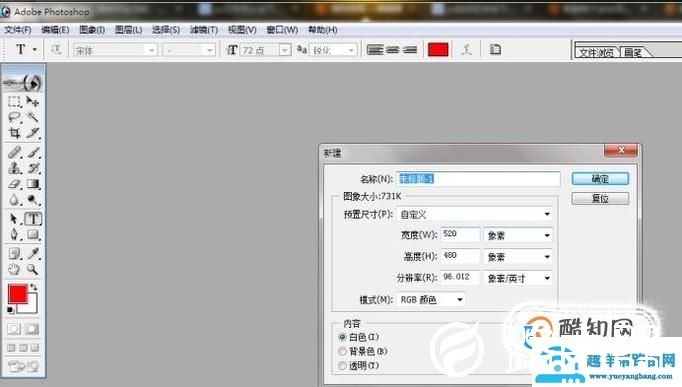Set left text alignment
Screen dimensions: 682x387
click(375, 50)
